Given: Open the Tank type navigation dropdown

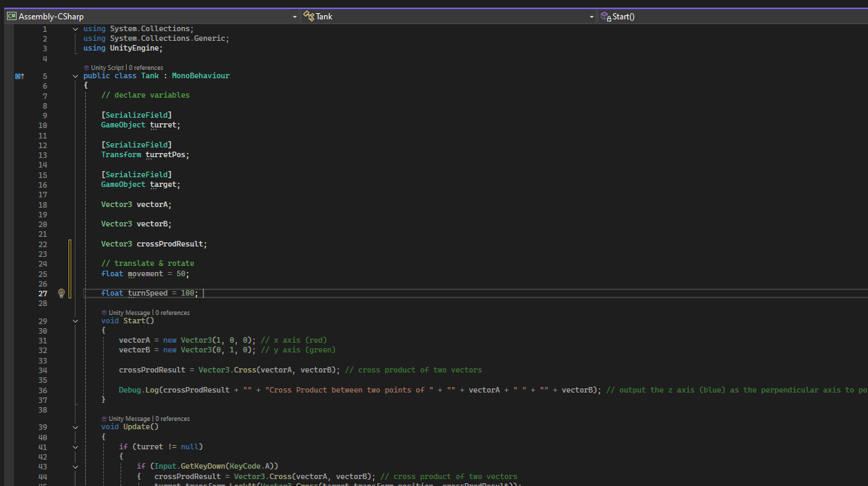Looking at the screenshot, I should 449,16.
